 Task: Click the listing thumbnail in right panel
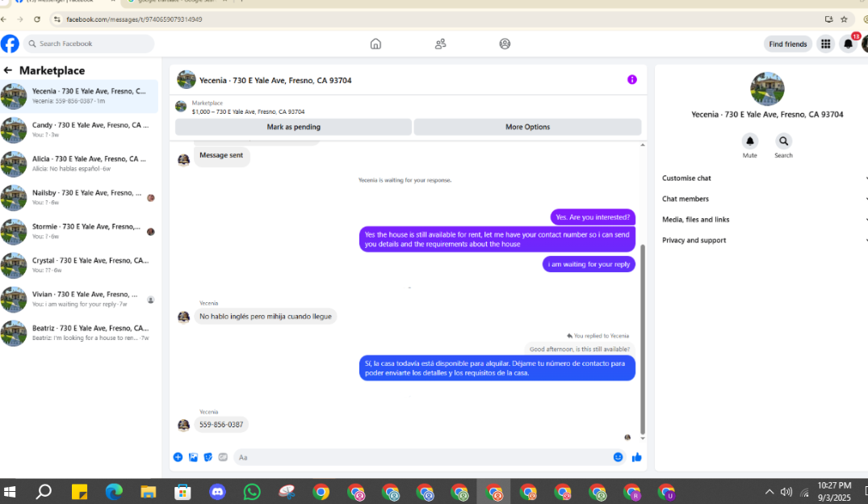(767, 89)
